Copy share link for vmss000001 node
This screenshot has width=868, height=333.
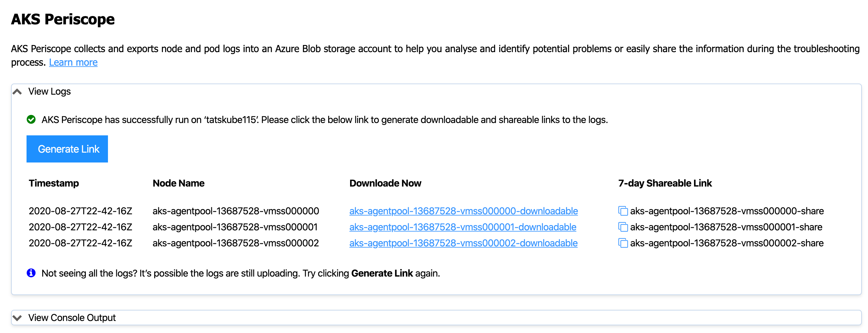coord(623,227)
